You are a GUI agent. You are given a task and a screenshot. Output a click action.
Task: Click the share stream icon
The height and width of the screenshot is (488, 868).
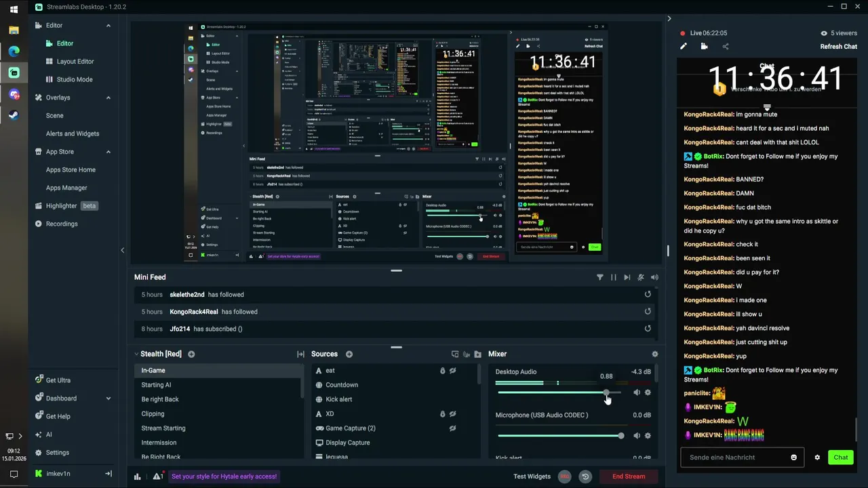tap(725, 46)
